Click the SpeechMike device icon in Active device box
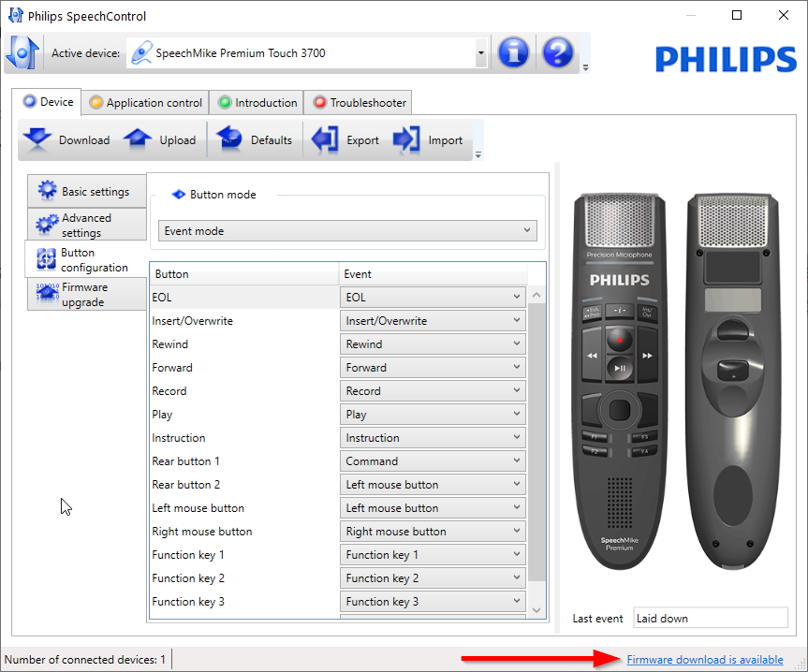808x672 pixels. click(141, 52)
